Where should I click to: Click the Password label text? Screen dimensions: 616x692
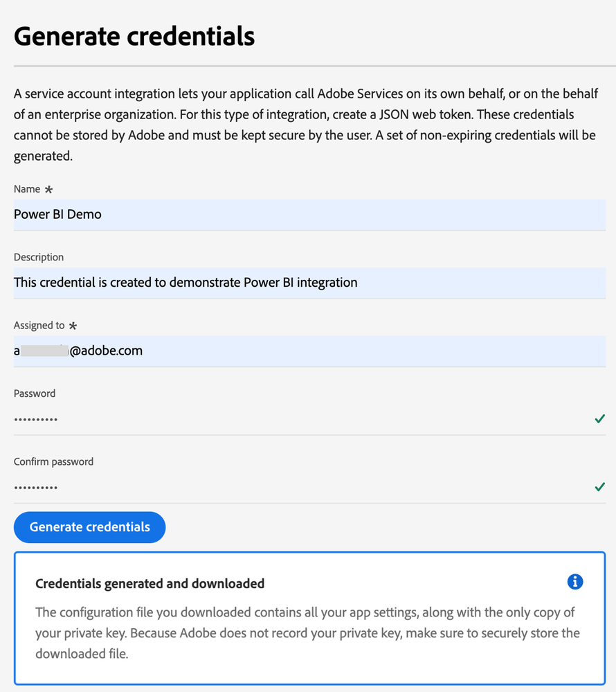35,393
